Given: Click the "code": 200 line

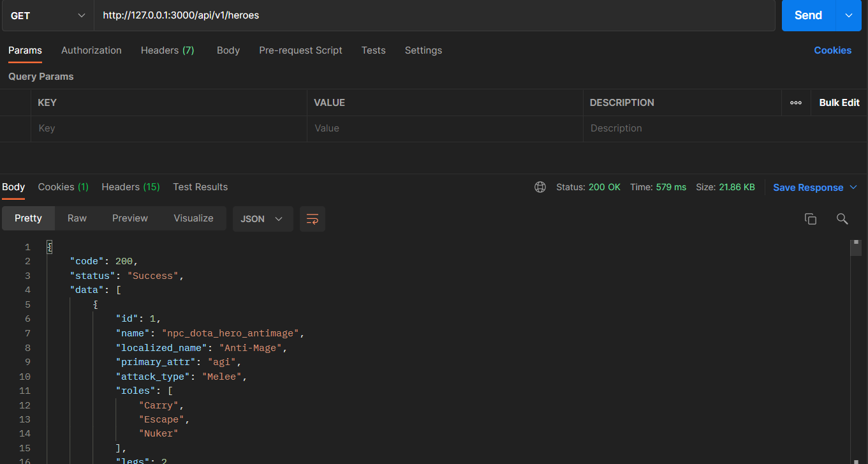Looking at the screenshot, I should (104, 261).
